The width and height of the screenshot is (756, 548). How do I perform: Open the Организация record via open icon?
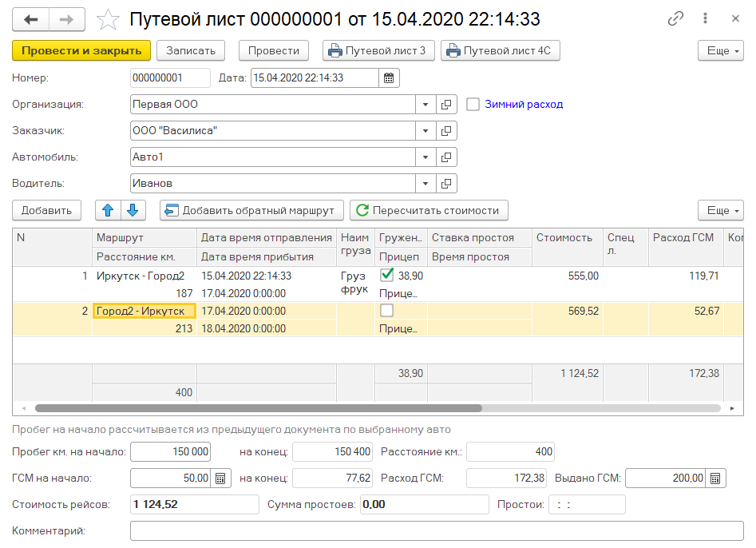(446, 104)
